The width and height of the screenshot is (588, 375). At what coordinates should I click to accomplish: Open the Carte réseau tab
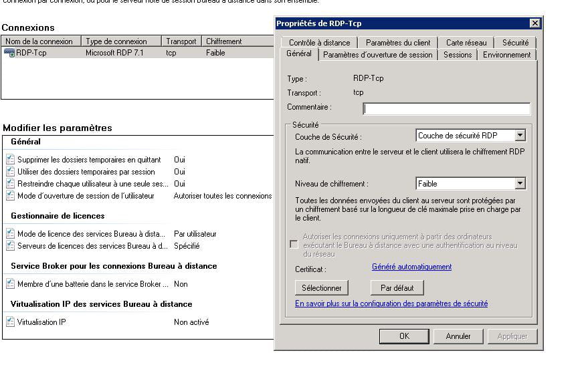[466, 43]
